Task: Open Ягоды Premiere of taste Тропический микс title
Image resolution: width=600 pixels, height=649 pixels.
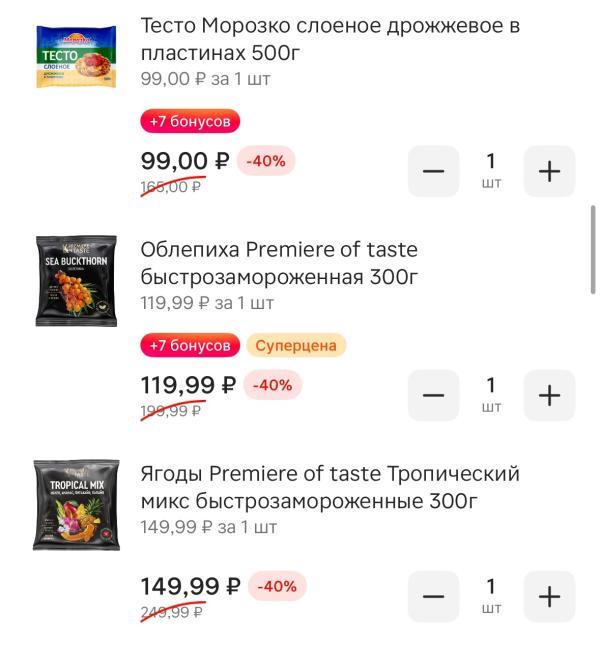Action: point(330,486)
